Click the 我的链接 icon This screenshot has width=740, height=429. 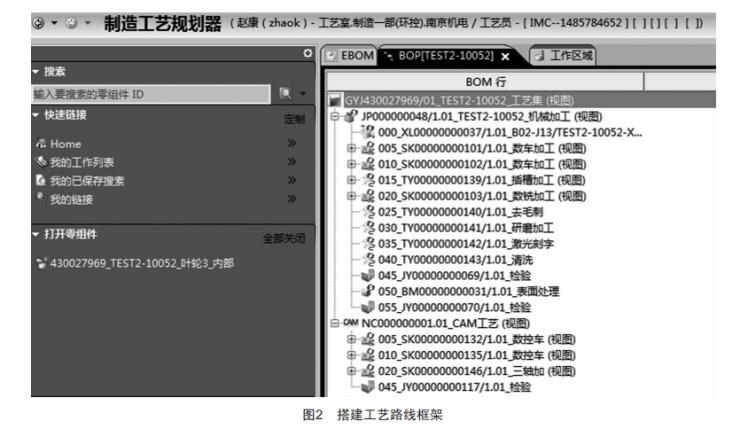pyautogui.click(x=42, y=197)
